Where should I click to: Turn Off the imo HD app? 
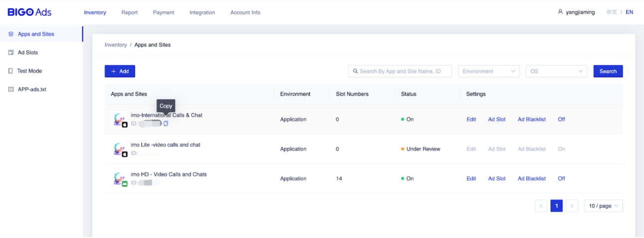[x=561, y=179]
